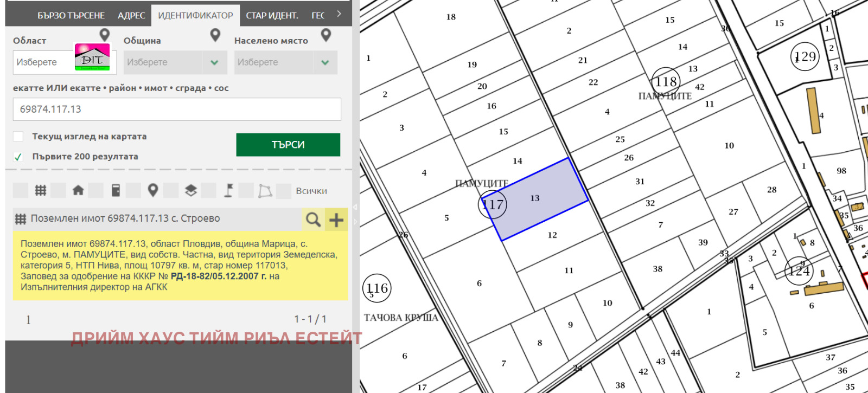Click map pin icon beside Област label

[x=105, y=35]
